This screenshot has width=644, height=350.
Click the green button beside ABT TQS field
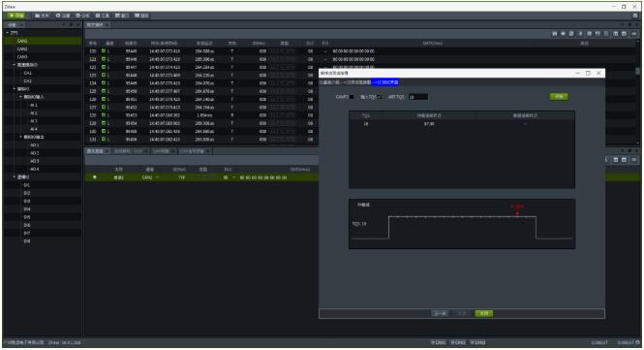(559, 97)
